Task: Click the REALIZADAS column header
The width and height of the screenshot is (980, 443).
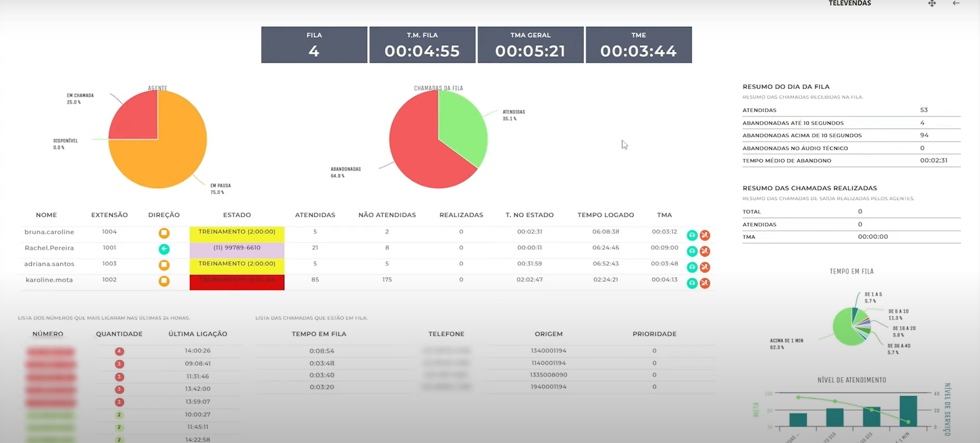Action: pos(461,215)
